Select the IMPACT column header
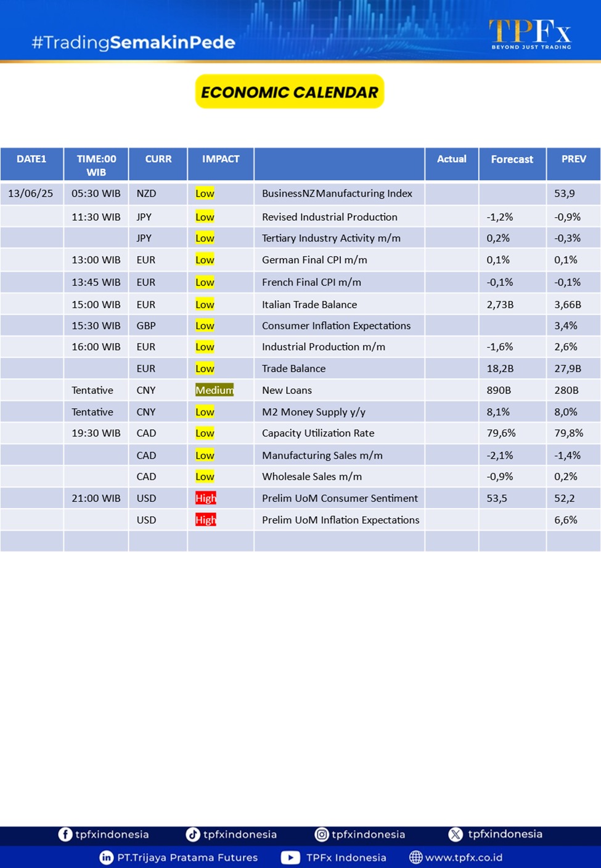 (221, 159)
